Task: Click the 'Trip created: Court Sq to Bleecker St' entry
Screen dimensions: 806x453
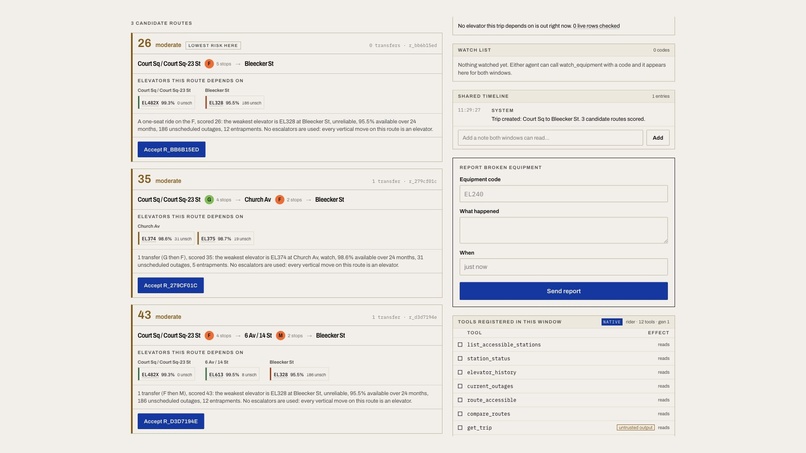Action: 568,119
